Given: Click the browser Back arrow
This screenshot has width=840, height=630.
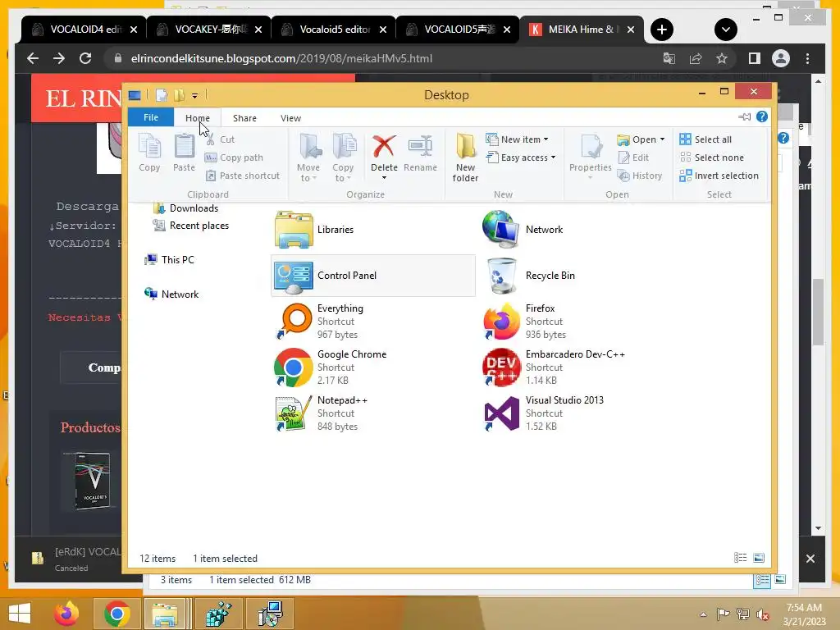Looking at the screenshot, I should tap(33, 58).
